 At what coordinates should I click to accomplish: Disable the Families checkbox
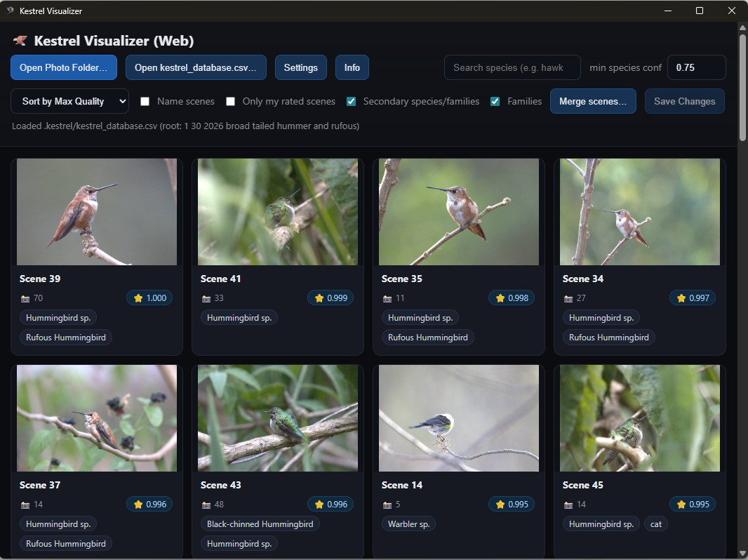click(x=495, y=101)
